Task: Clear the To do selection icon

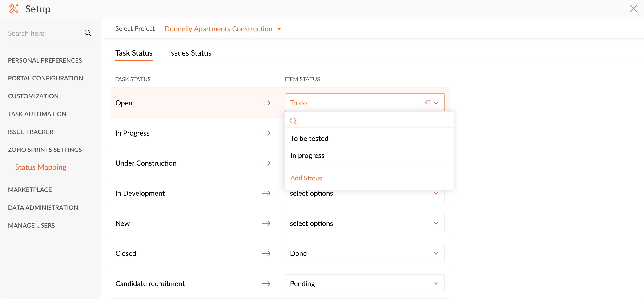Action: 428,103
